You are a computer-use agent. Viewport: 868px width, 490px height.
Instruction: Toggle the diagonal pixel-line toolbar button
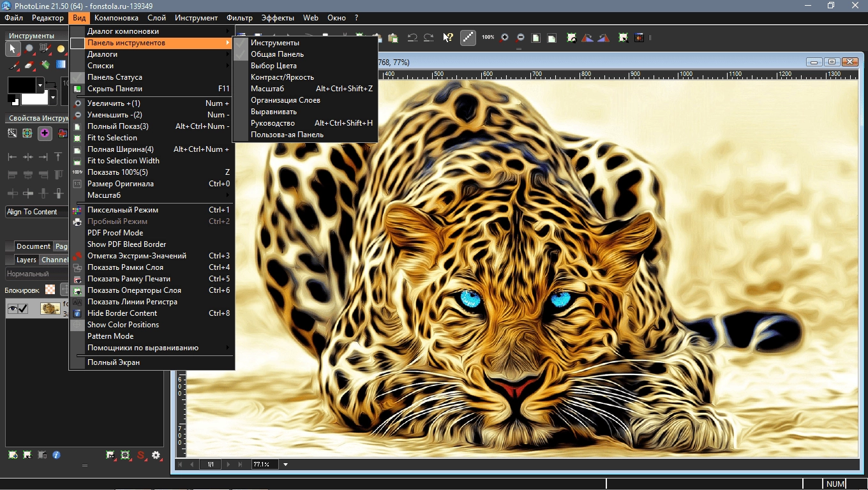pos(468,38)
